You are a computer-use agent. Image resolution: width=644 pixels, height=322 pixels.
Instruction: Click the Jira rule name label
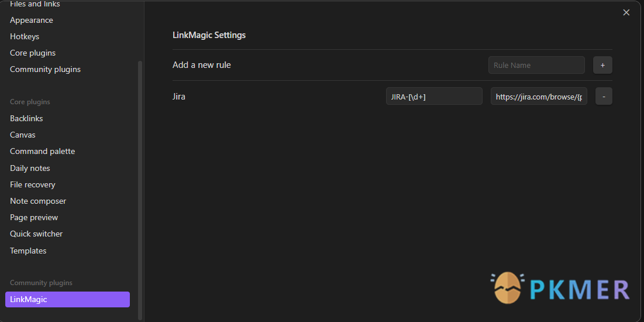(178, 97)
